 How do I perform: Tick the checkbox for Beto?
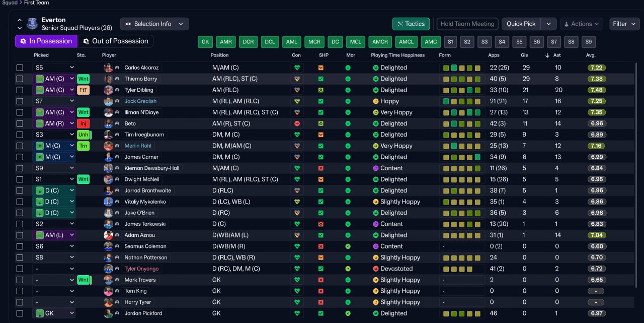(x=20, y=123)
